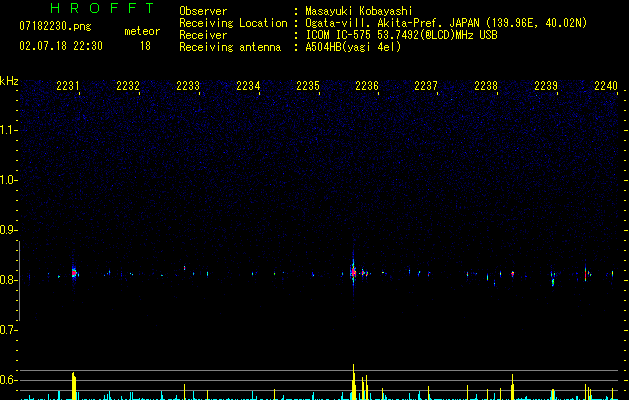The height and width of the screenshot is (400, 629).
Task: Click time marker 2238
Action: (486, 86)
